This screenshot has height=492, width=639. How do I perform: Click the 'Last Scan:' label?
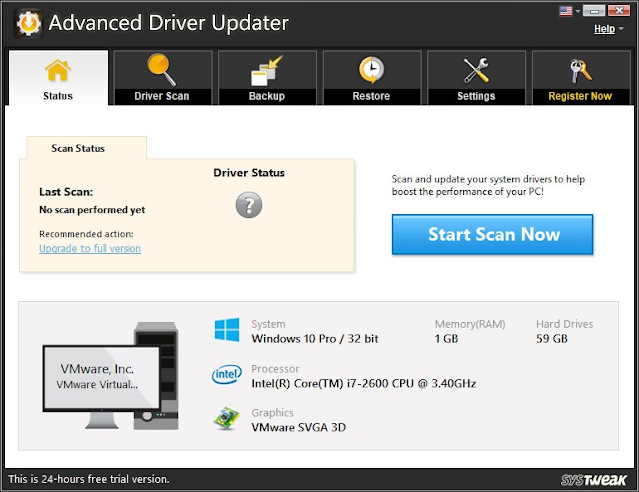(x=66, y=192)
